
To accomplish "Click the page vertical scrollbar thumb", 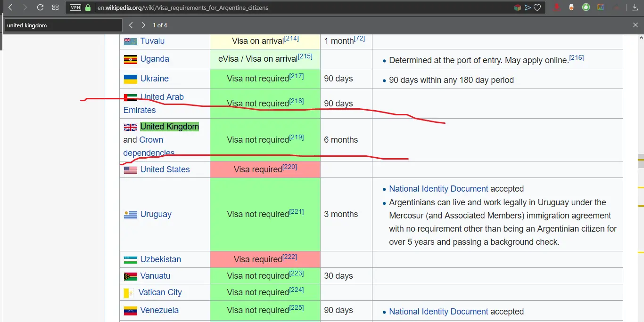I will [x=640, y=161].
